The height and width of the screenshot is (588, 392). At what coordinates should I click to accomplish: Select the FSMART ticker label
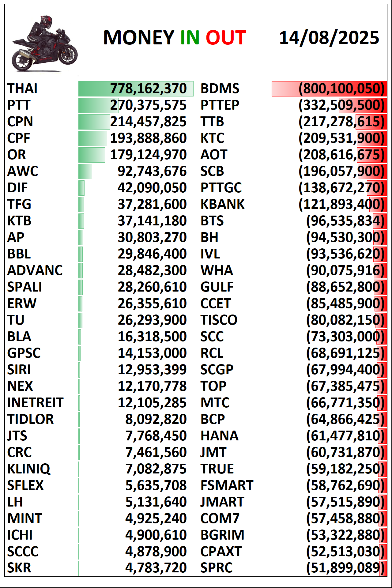click(227, 485)
